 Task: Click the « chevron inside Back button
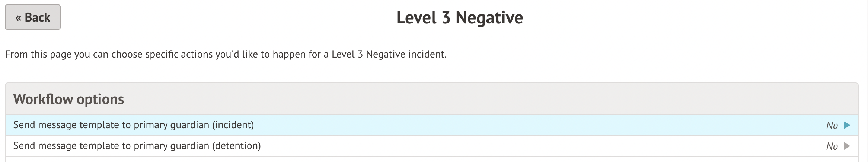pos(18,17)
